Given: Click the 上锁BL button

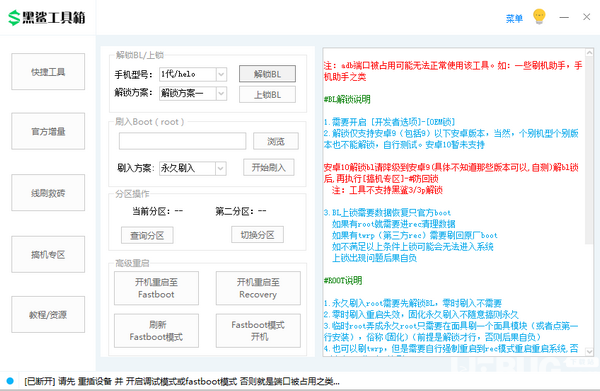Looking at the screenshot, I should click(x=267, y=94).
